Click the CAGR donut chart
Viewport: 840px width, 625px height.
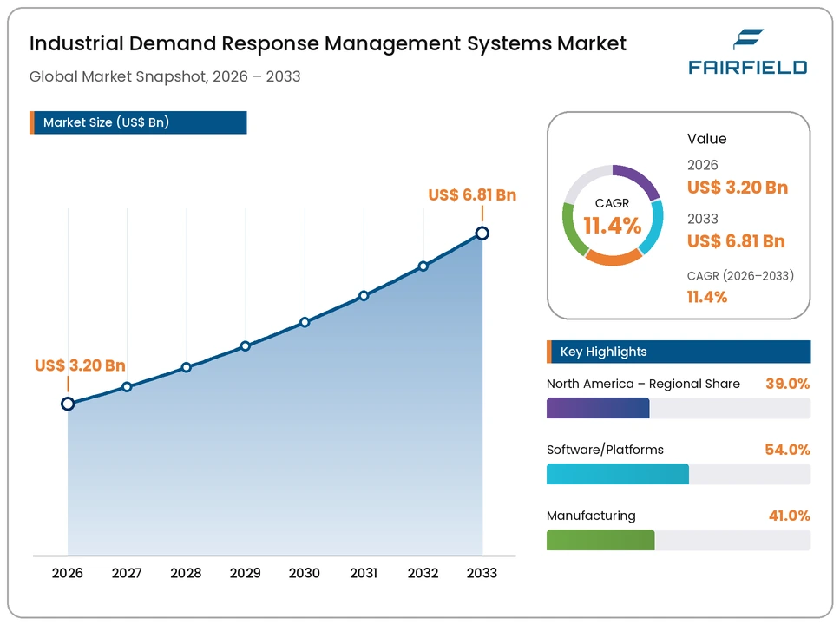coord(613,215)
